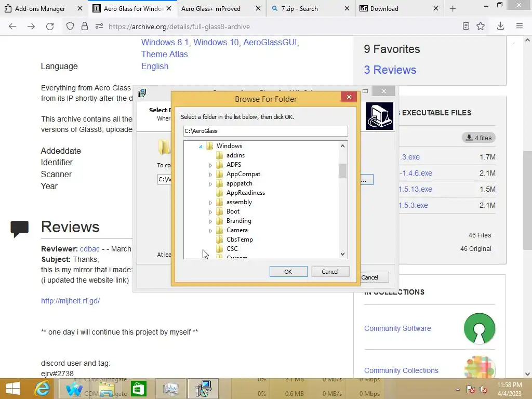
Task: Reload the archive.org page
Action: pos(50,26)
